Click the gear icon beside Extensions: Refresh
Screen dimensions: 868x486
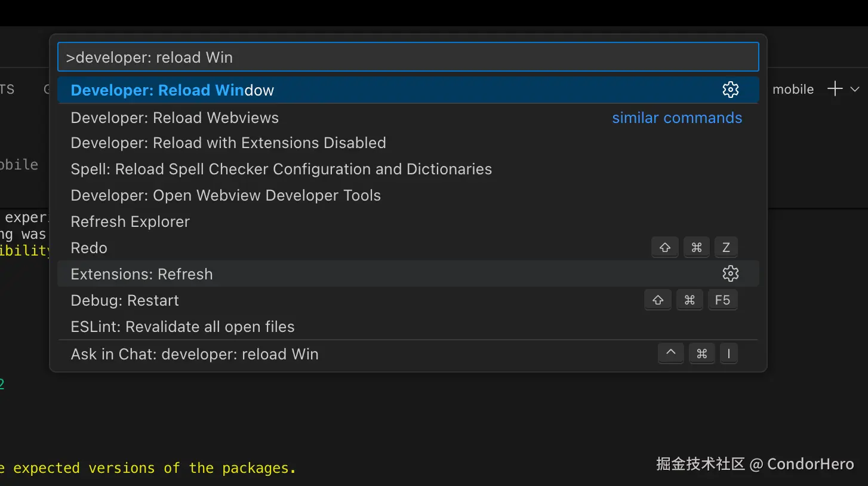731,274
